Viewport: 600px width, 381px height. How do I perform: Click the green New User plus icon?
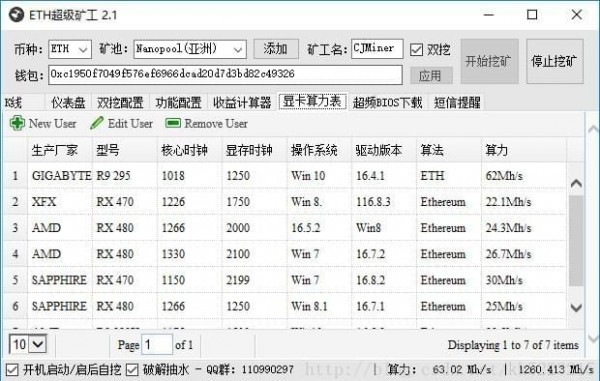tap(17, 123)
